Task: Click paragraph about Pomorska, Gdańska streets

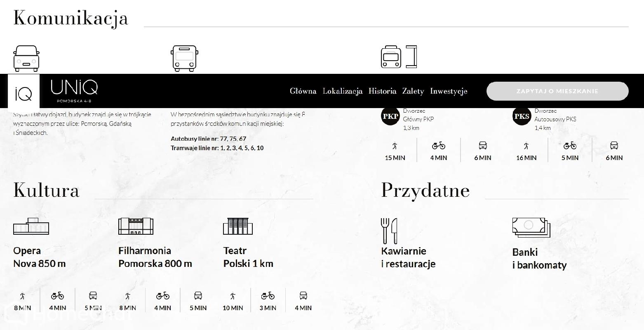Action: 82,123
